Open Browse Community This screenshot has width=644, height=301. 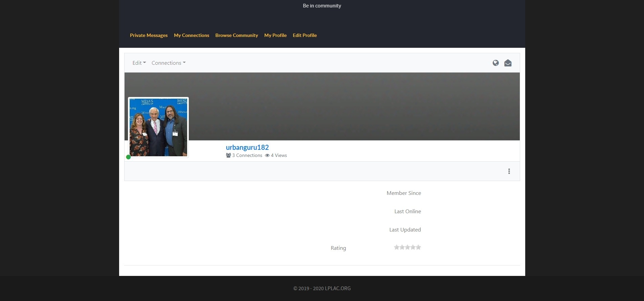click(x=237, y=35)
